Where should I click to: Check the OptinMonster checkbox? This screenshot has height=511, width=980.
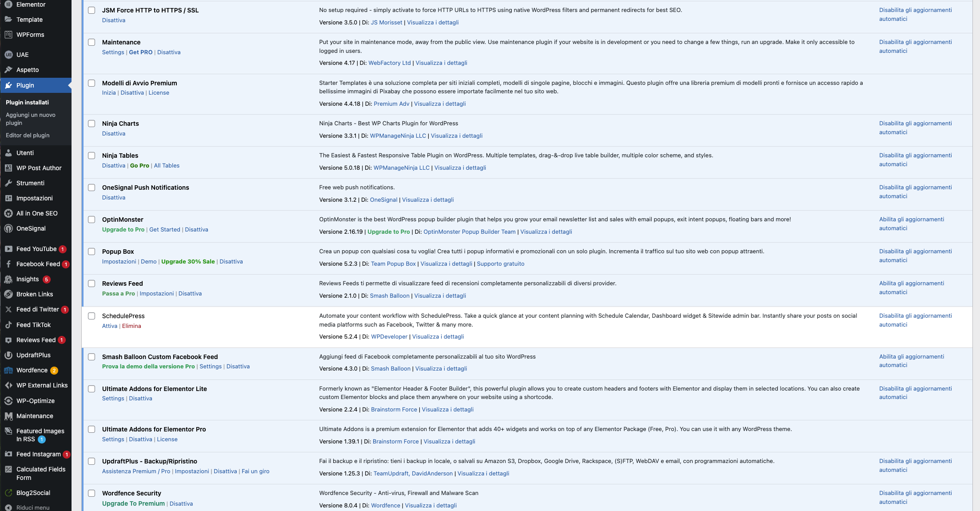pyautogui.click(x=92, y=220)
